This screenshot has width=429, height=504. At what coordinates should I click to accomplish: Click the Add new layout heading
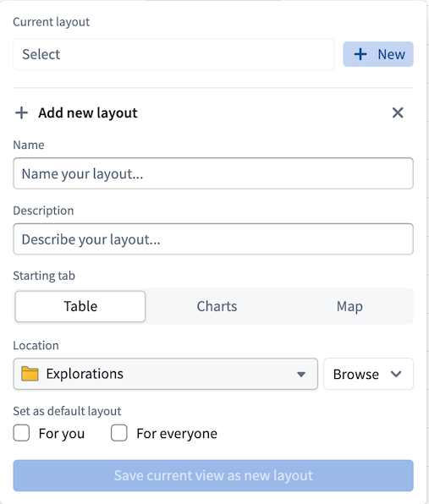[x=88, y=113]
